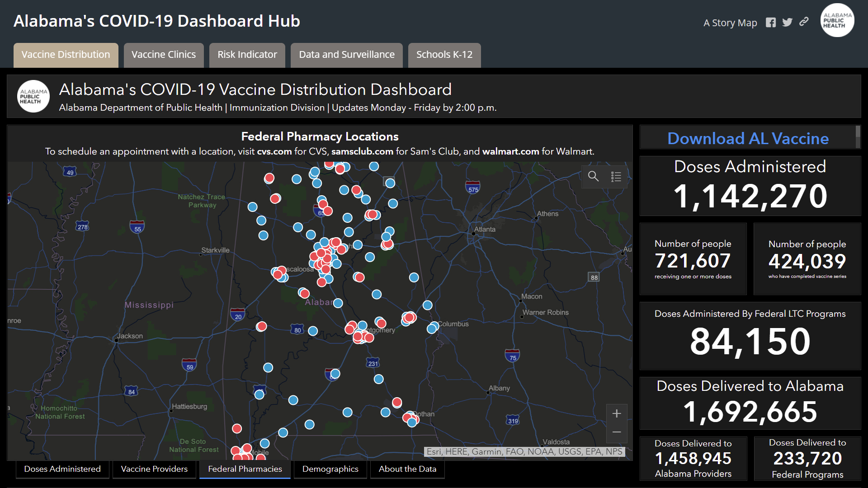The width and height of the screenshot is (868, 488).
Task: Open the map legend list icon
Action: coord(616,176)
